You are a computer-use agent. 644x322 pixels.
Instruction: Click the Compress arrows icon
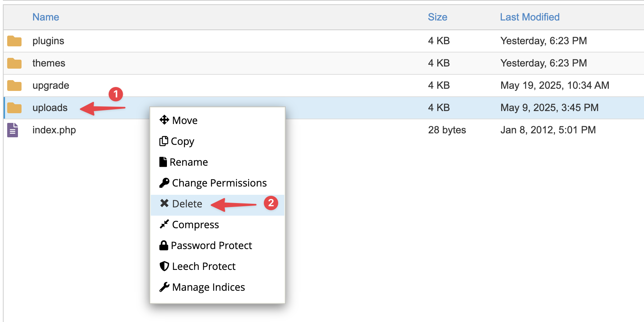point(164,224)
